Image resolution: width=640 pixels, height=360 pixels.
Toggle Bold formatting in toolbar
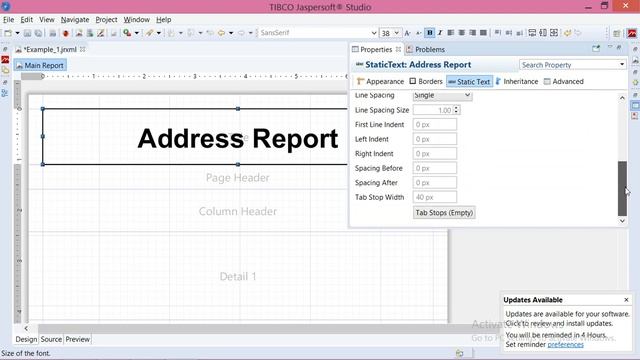pos(429,33)
